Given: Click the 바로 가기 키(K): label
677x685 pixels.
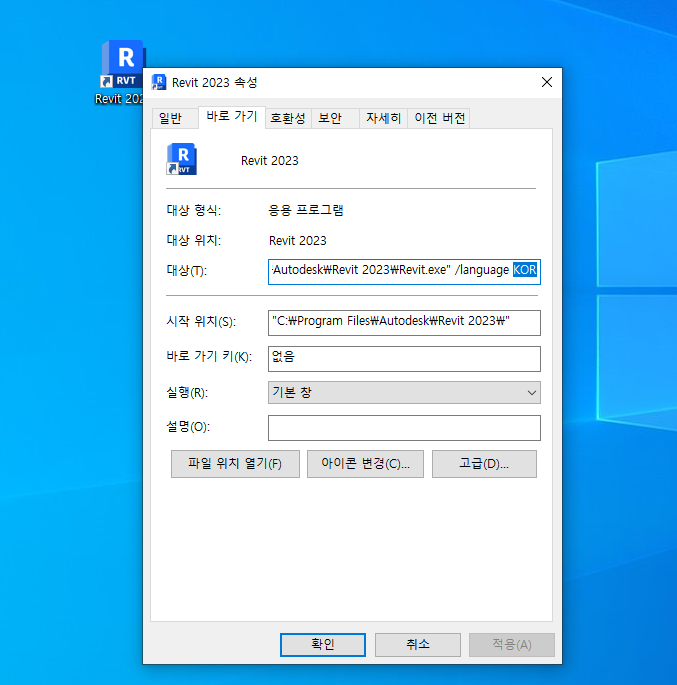Looking at the screenshot, I should click(x=209, y=357).
